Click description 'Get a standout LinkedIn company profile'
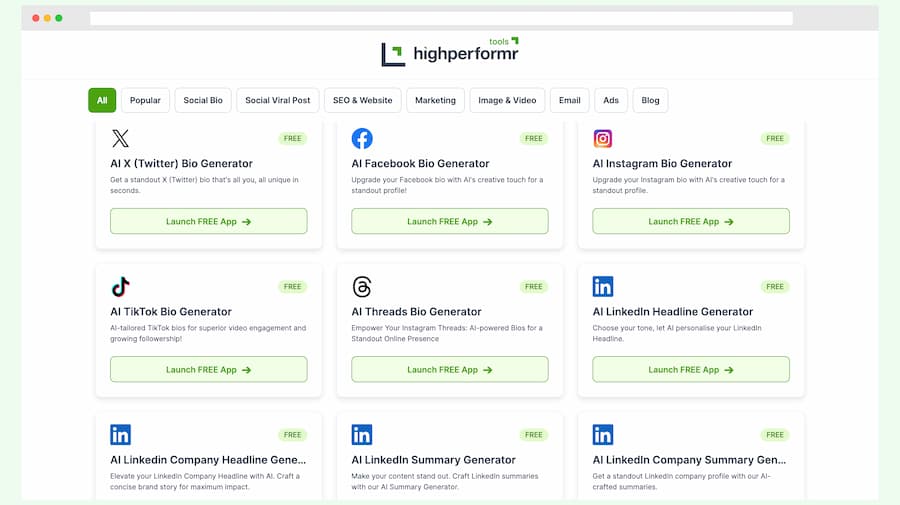900x505 pixels. coord(681,481)
